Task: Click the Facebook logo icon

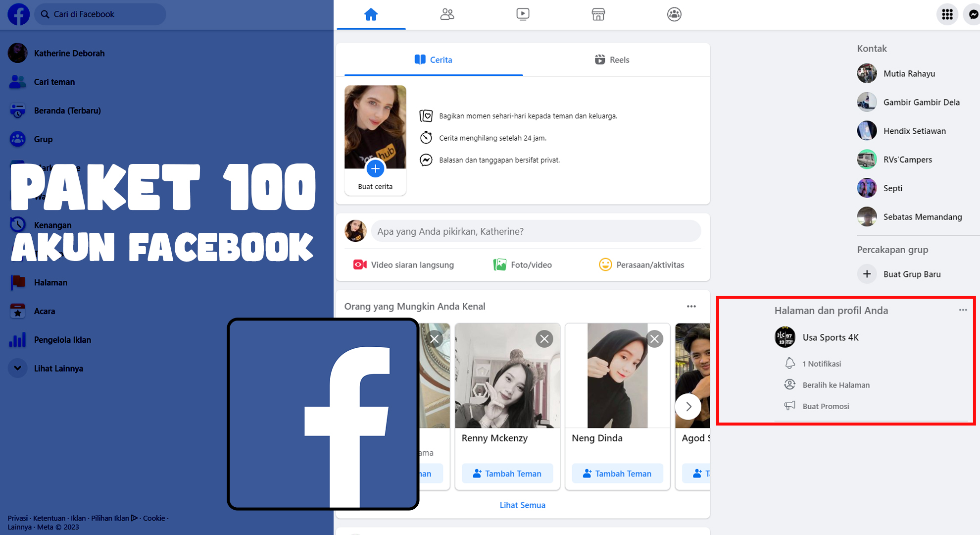Action: pos(18,14)
